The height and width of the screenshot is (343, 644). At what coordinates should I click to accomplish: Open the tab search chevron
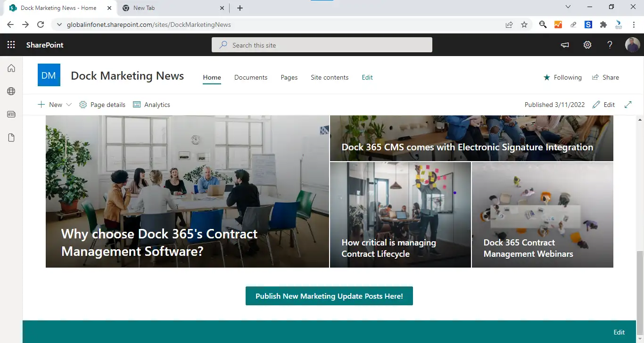click(x=568, y=7)
